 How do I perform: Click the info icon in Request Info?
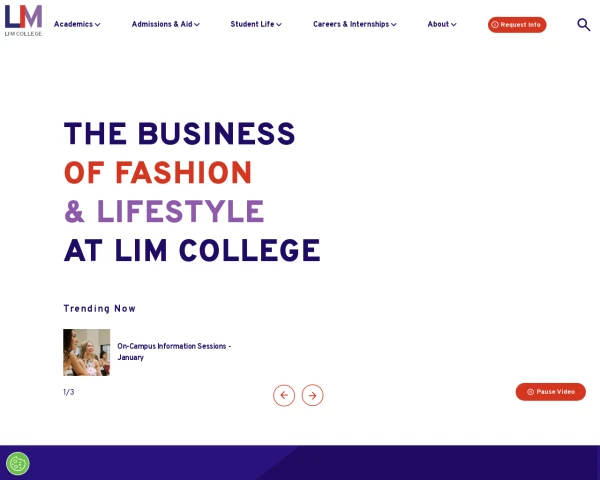(495, 24)
